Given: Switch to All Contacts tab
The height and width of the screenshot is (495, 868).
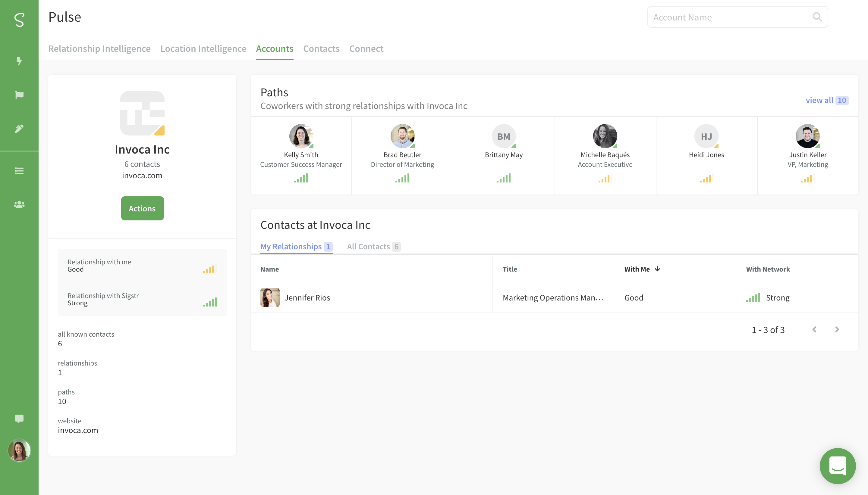Looking at the screenshot, I should click(374, 247).
